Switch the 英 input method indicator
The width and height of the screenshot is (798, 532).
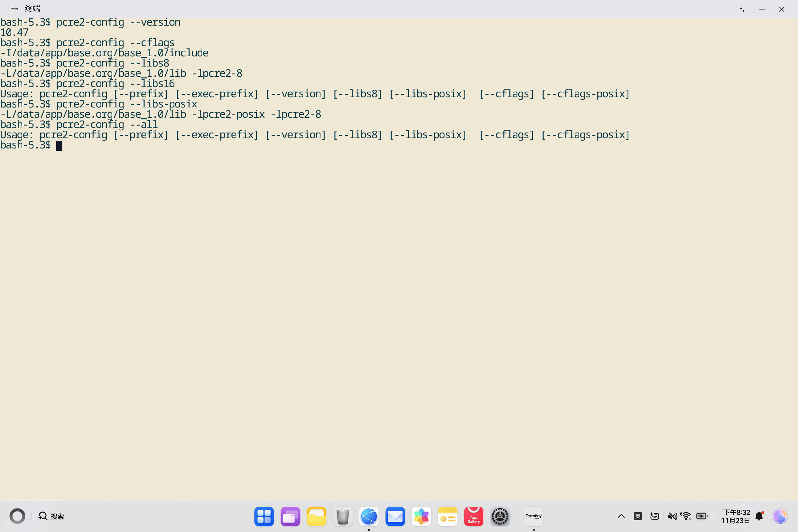(638, 516)
